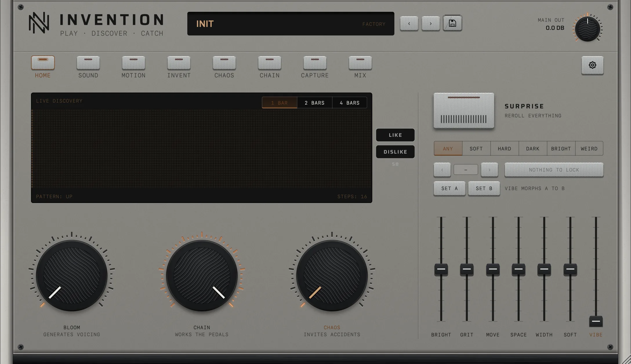Switch to the HOME page
The height and width of the screenshot is (364, 631).
click(x=43, y=63)
